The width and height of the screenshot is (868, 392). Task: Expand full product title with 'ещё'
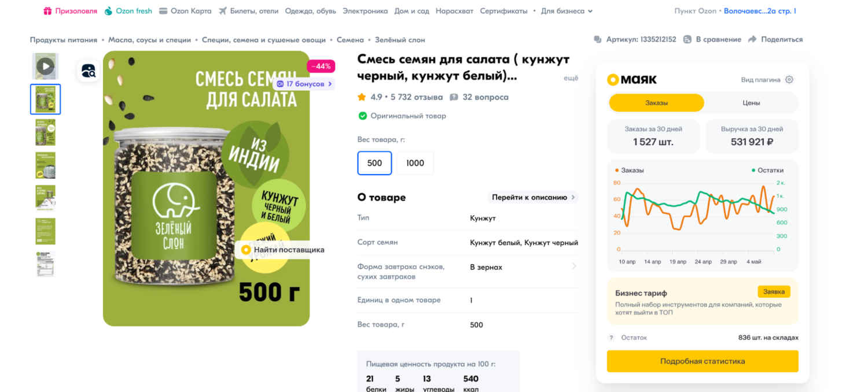[x=571, y=78]
